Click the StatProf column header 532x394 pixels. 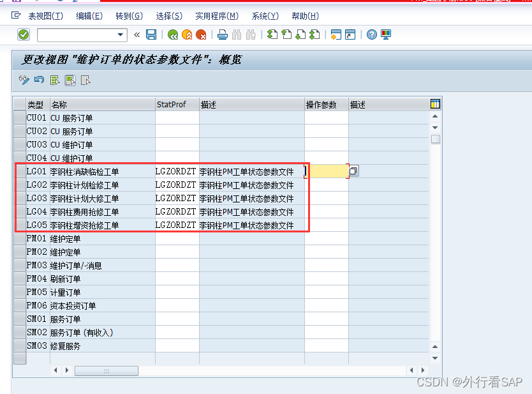(x=177, y=104)
